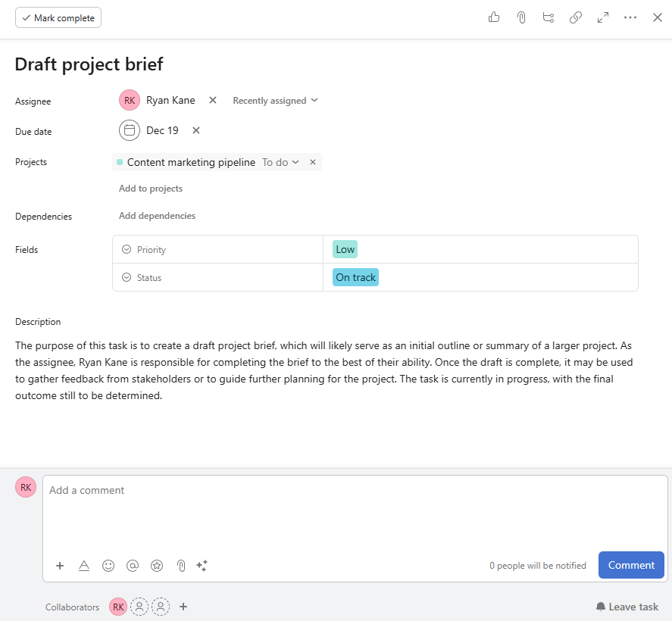Click Add to projects
This screenshot has height=621, width=672.
tap(150, 188)
